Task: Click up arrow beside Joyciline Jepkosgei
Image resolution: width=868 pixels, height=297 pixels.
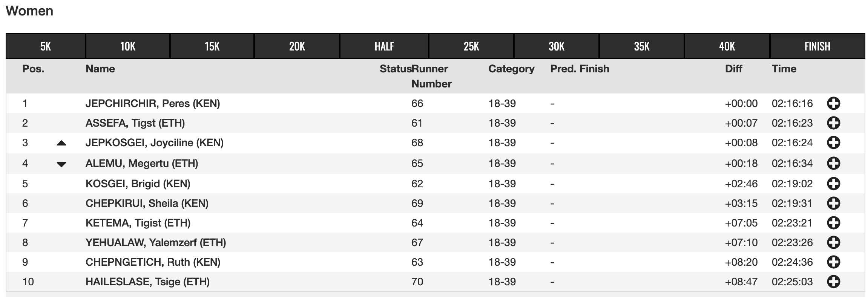Action: tap(61, 143)
